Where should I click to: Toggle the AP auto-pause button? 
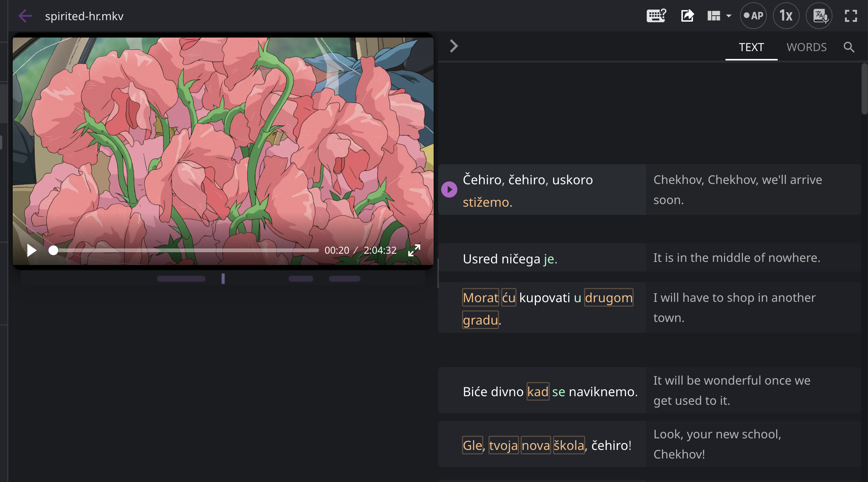click(753, 16)
